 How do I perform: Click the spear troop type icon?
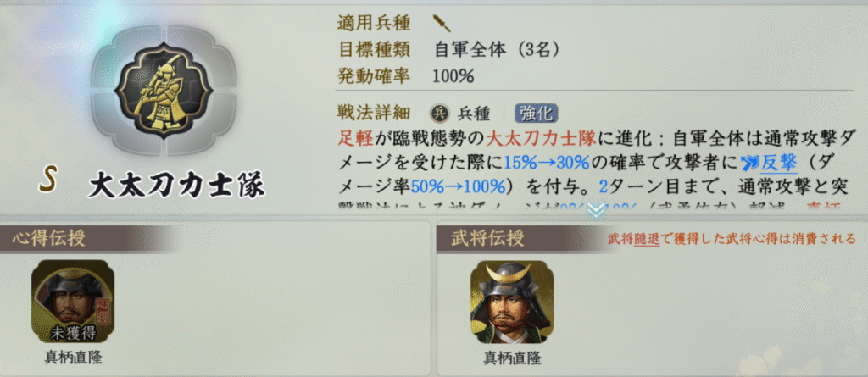441,22
